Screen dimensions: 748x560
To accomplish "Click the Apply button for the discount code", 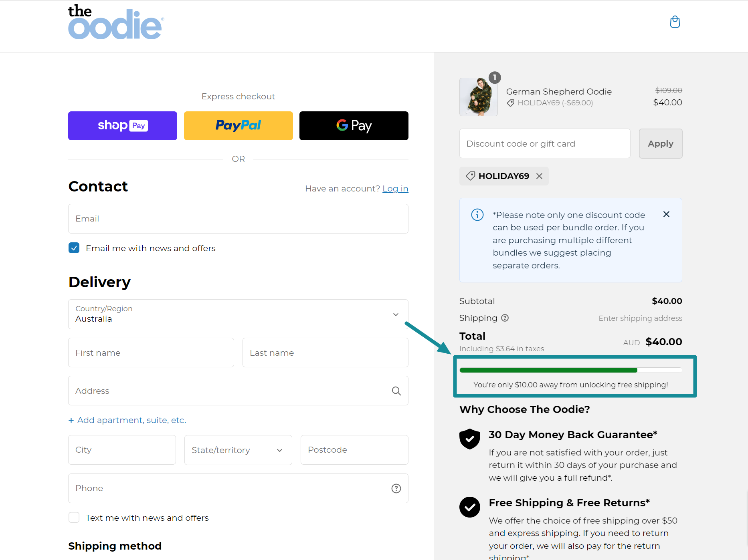I will [x=660, y=143].
